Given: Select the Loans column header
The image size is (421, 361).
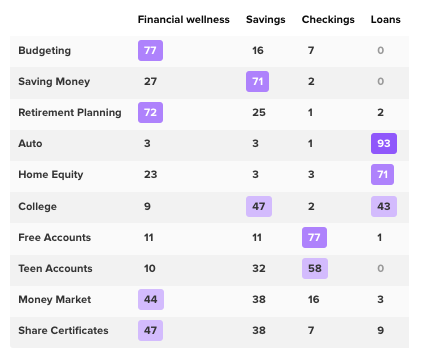Looking at the screenshot, I should (x=386, y=20).
